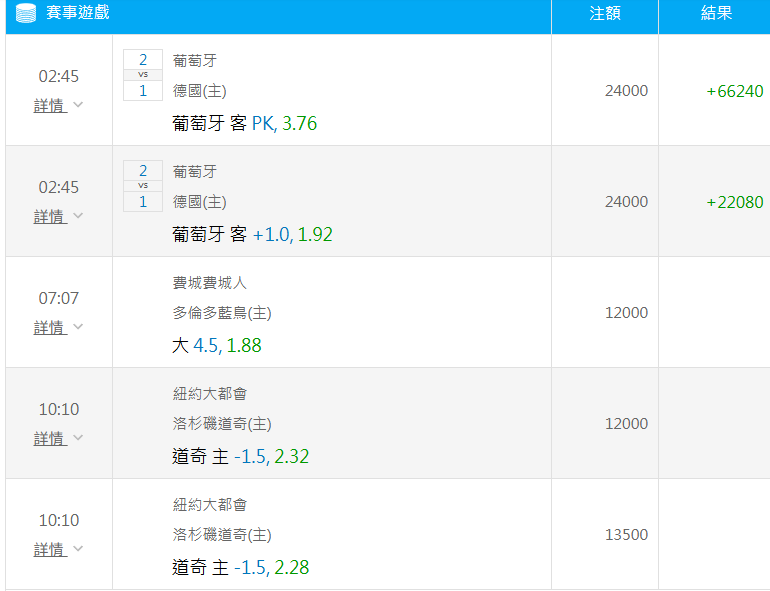Image resolution: width=770 pixels, height=591 pixels.
Task: Click the 2 vs 1 score box in second row
Action: [x=143, y=186]
